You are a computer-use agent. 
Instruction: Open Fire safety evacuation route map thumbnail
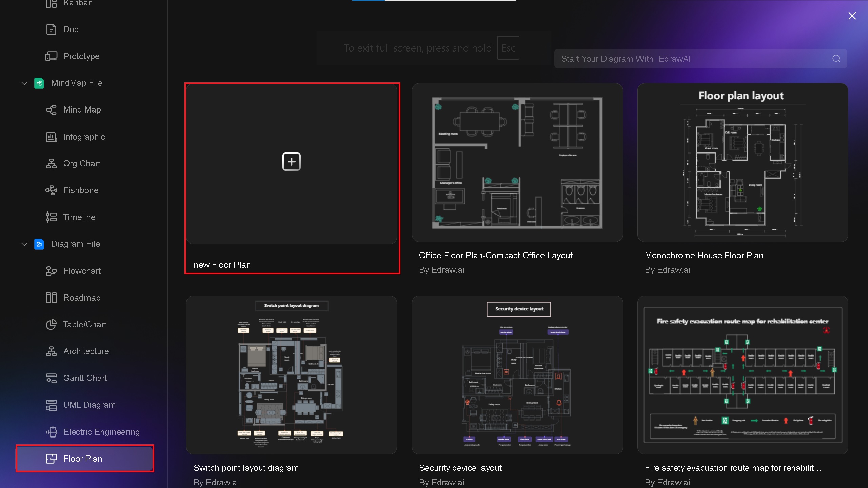743,375
